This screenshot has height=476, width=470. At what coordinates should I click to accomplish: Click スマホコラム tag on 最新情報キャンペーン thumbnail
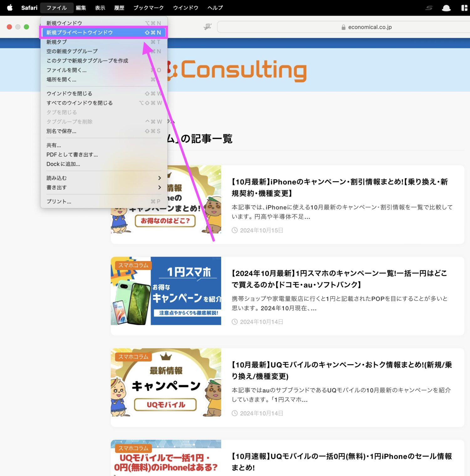133,357
